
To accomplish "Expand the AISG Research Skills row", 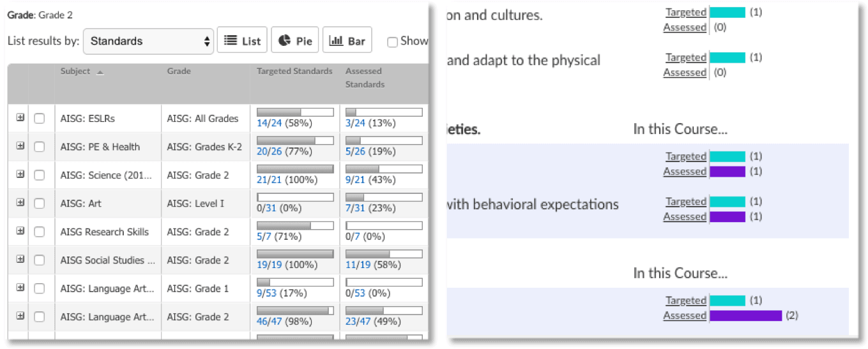I will (20, 231).
